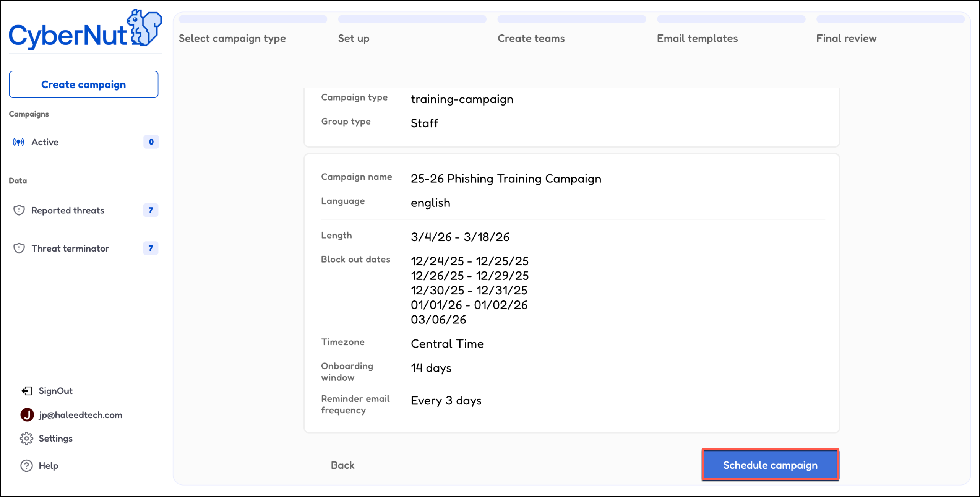This screenshot has width=980, height=497.
Task: Select the Final review step
Action: [846, 38]
